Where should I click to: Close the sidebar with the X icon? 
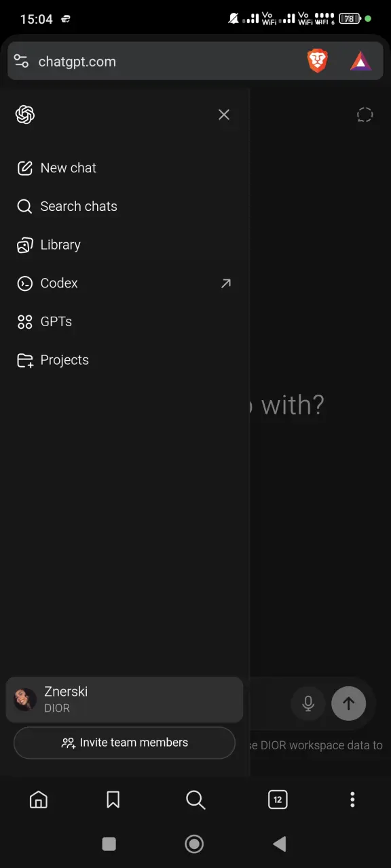click(224, 115)
